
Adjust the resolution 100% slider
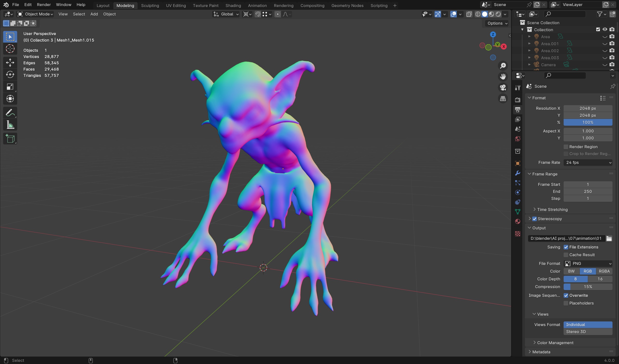coord(588,122)
